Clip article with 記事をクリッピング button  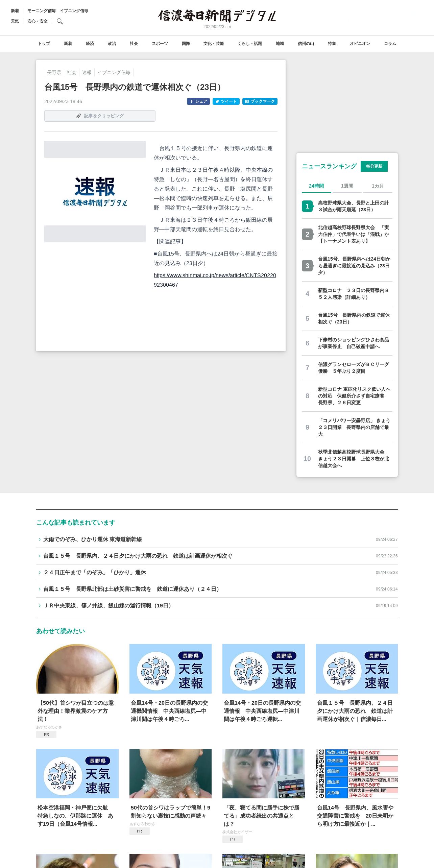click(100, 116)
